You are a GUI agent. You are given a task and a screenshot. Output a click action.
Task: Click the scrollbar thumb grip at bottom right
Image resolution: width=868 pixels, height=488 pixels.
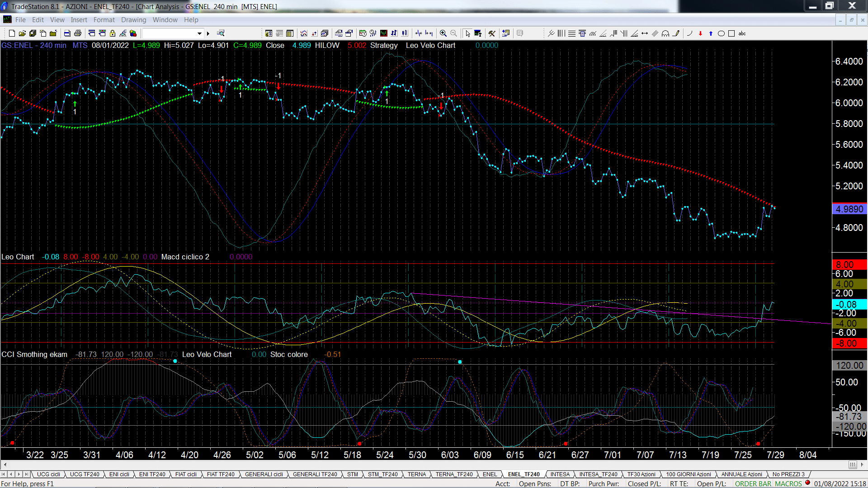pyautogui.click(x=853, y=465)
